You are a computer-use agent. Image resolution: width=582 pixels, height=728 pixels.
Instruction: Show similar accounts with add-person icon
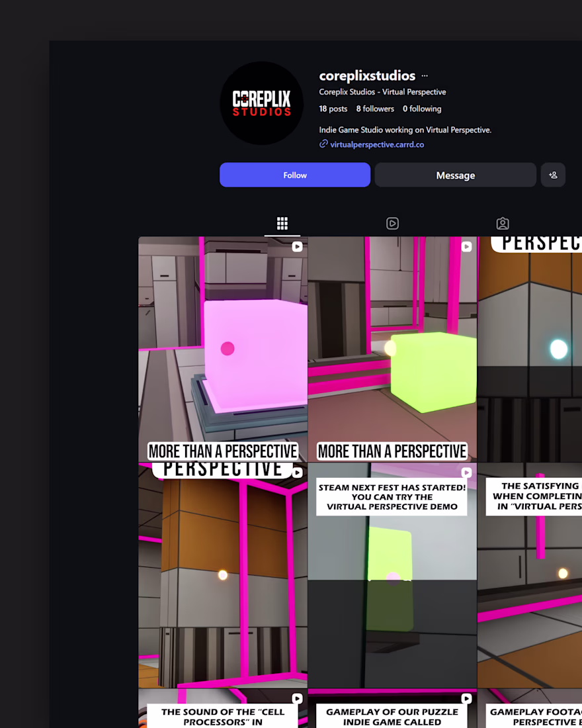(553, 175)
